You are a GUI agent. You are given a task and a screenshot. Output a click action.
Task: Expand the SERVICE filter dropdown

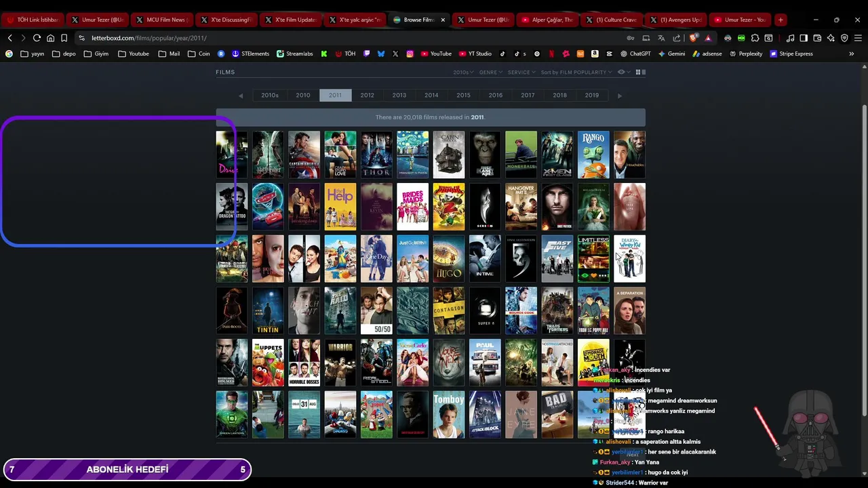(521, 72)
